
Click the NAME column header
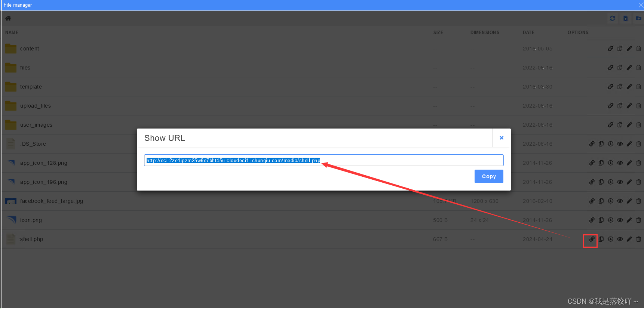point(12,33)
